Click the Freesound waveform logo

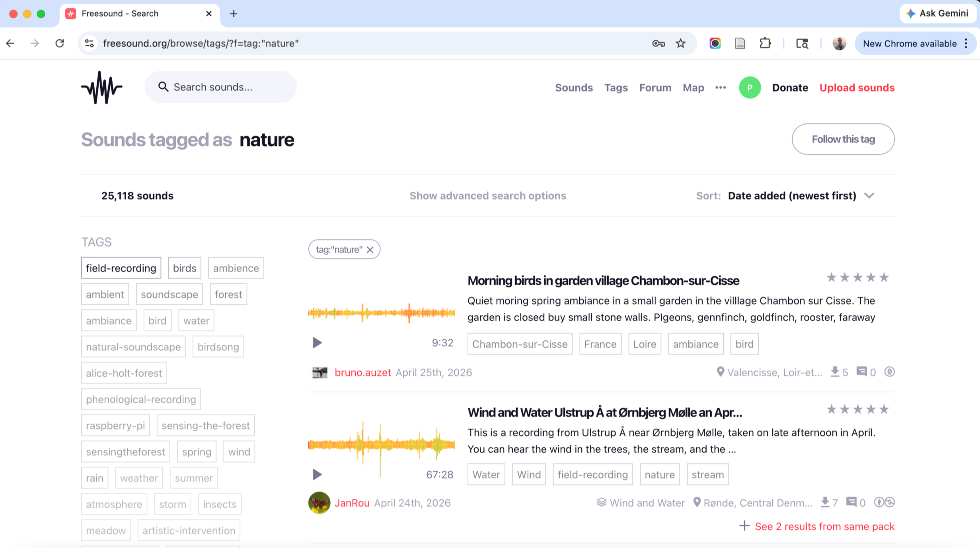point(101,87)
